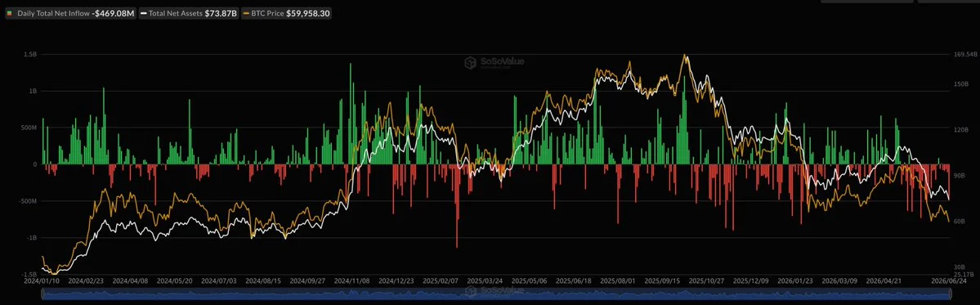980x305 pixels.
Task: Toggle the BTC Price line
Action: pyautogui.click(x=286, y=13)
